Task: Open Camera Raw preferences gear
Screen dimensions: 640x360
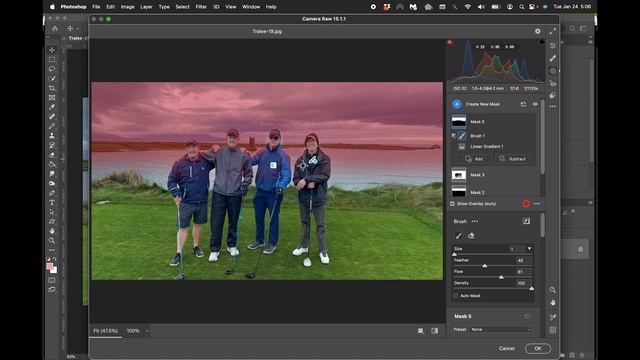Action: [x=538, y=31]
